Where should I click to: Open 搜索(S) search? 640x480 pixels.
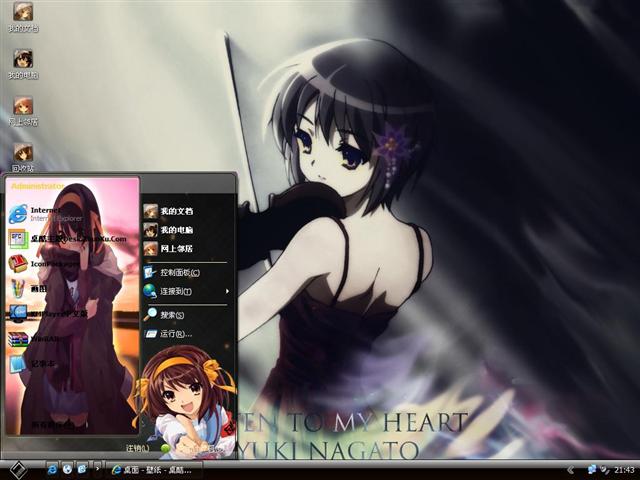click(x=164, y=315)
